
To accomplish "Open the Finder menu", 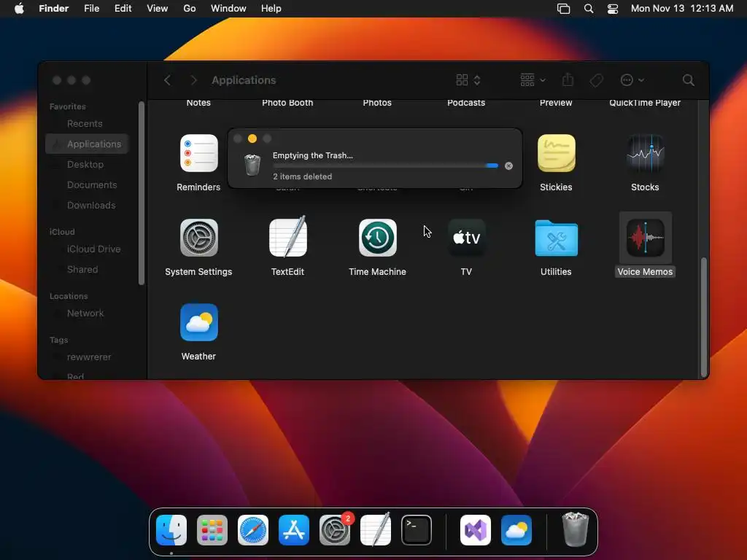I will [54, 9].
